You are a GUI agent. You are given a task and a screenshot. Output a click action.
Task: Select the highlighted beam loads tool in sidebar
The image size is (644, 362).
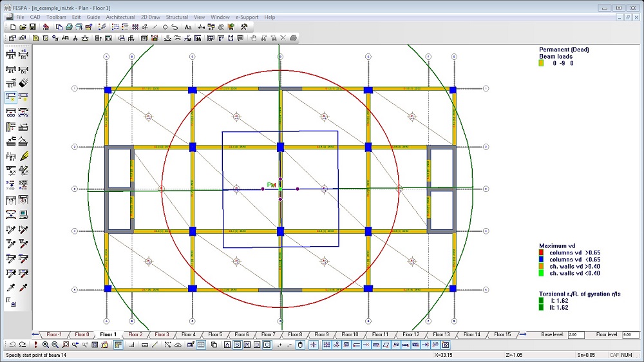click(x=11, y=98)
